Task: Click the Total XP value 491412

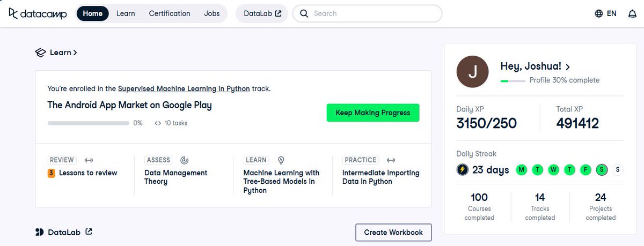Action: [577, 124]
